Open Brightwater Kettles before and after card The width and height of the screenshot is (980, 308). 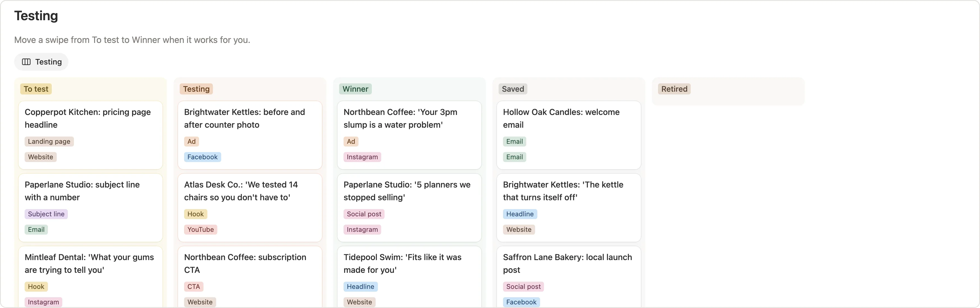point(250,135)
